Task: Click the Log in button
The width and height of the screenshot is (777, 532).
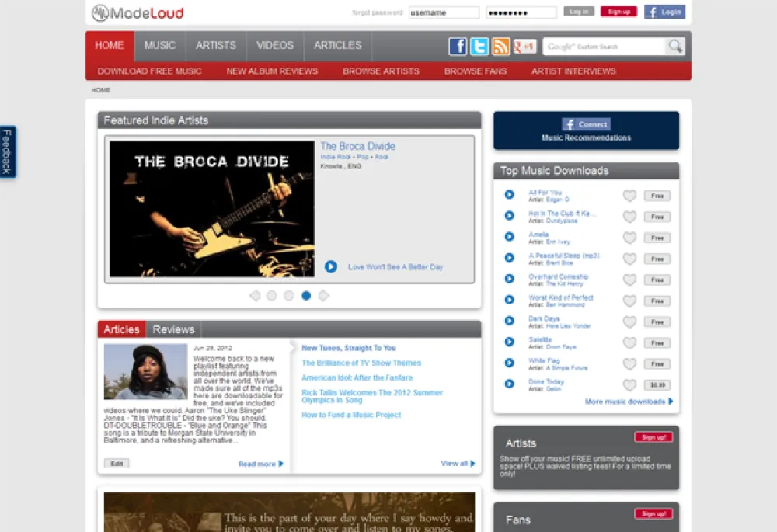Action: point(579,12)
